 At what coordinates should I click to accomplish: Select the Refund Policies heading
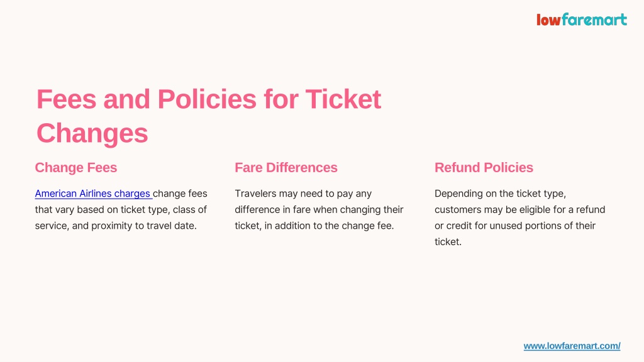point(484,167)
